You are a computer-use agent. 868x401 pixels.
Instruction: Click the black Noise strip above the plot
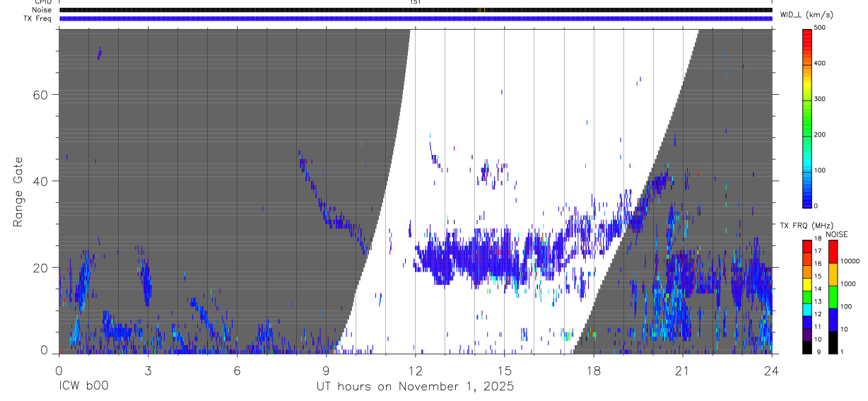click(416, 10)
